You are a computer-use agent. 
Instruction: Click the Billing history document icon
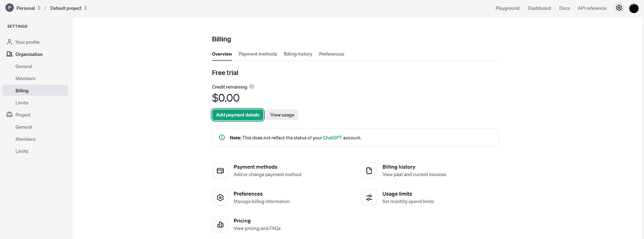(369, 171)
